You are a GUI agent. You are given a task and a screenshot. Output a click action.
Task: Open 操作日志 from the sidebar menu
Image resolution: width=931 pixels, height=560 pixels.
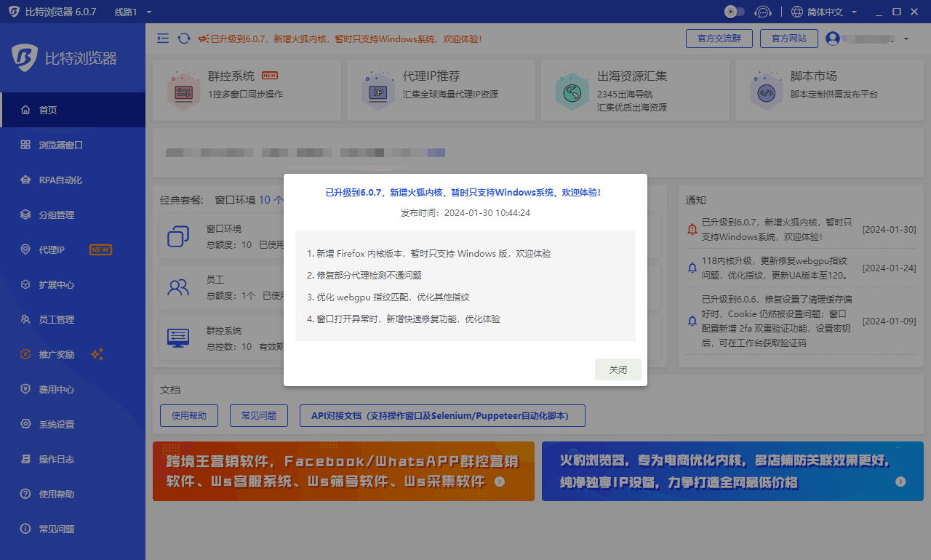[x=25, y=459]
